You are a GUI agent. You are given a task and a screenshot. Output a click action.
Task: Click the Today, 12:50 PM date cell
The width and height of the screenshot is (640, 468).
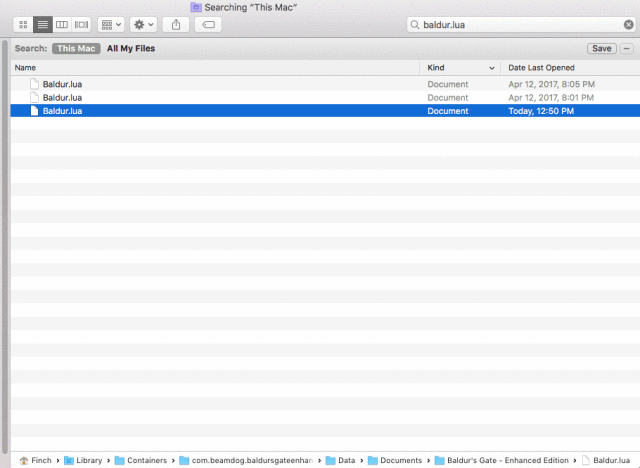pos(541,111)
